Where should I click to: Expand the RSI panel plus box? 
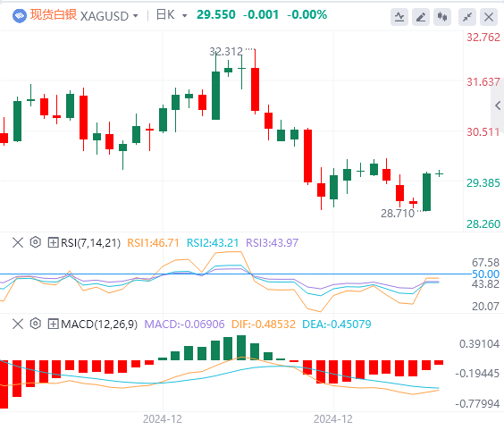(x=53, y=242)
